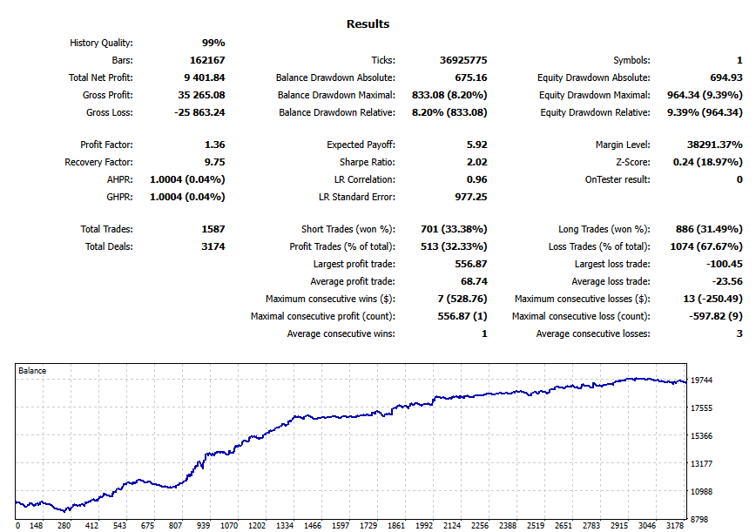756x532 pixels.
Task: Select the Recovery Factor value 9.75
Action: click(215, 162)
